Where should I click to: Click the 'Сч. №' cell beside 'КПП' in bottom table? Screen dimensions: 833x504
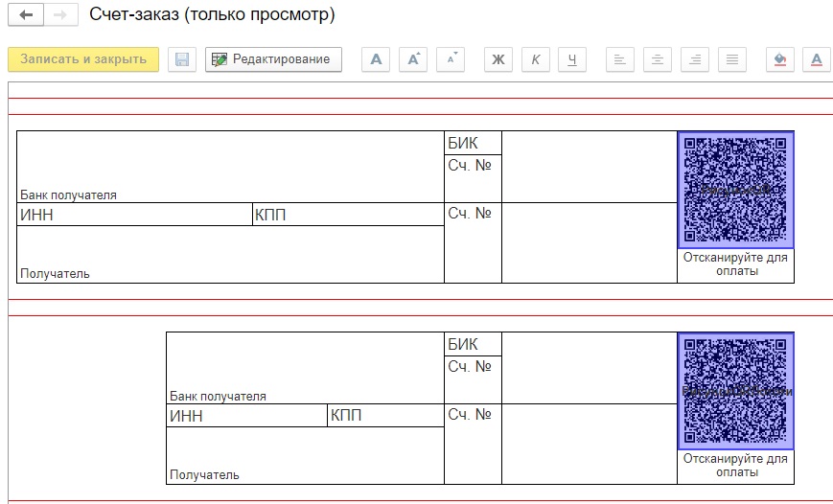(473, 444)
